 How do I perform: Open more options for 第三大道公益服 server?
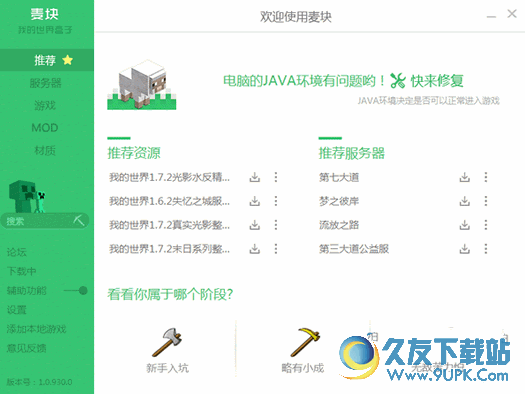tap(486, 249)
